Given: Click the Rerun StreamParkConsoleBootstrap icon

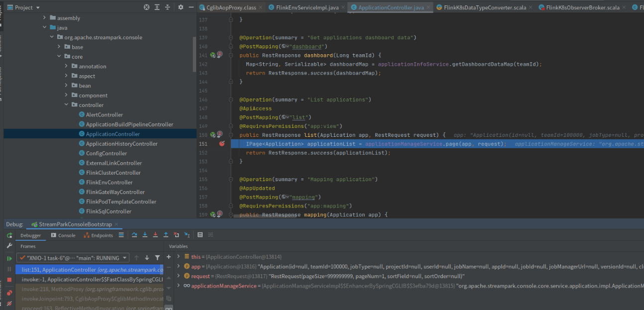Looking at the screenshot, I should pos(9,235).
